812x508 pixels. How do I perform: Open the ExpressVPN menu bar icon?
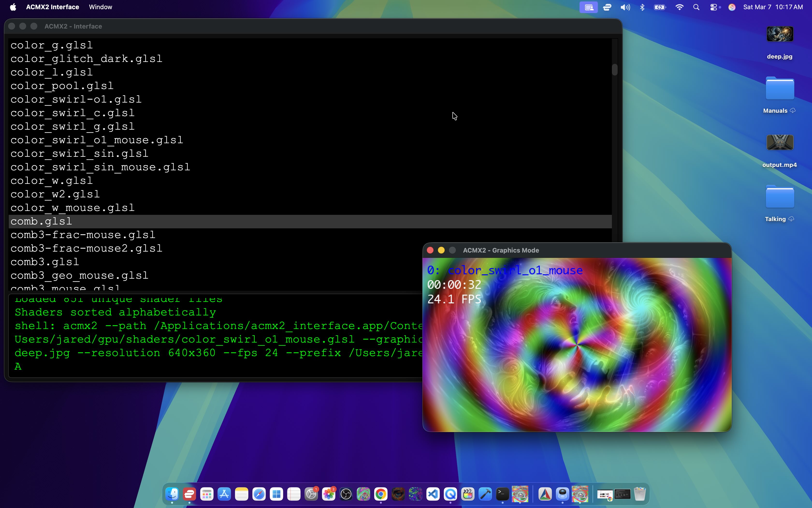pyautogui.click(x=607, y=7)
